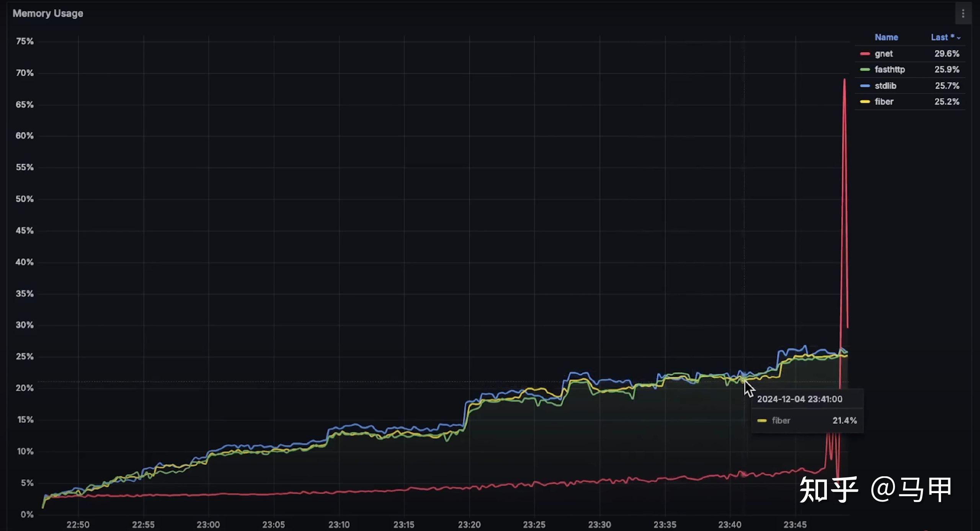The height and width of the screenshot is (531, 980).
Task: Sort legend by Name header
Action: 886,37
